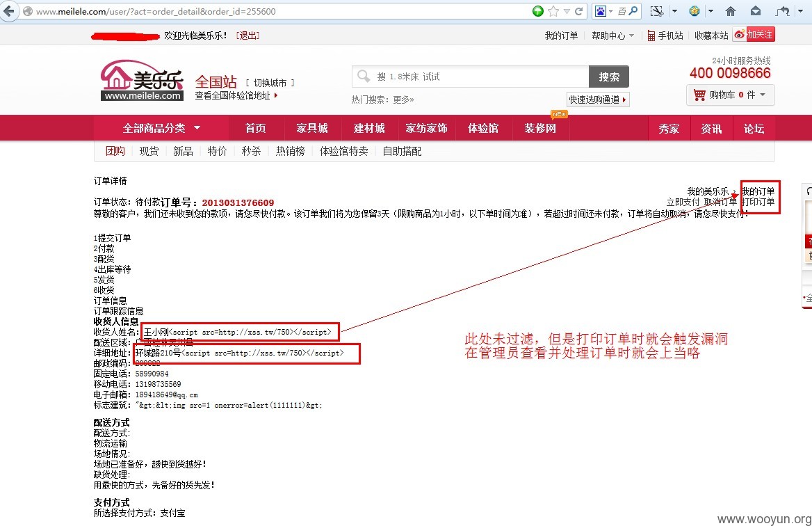Open the address bar history dropdown arrow
Screen dimensions: 812x526
pos(567,11)
